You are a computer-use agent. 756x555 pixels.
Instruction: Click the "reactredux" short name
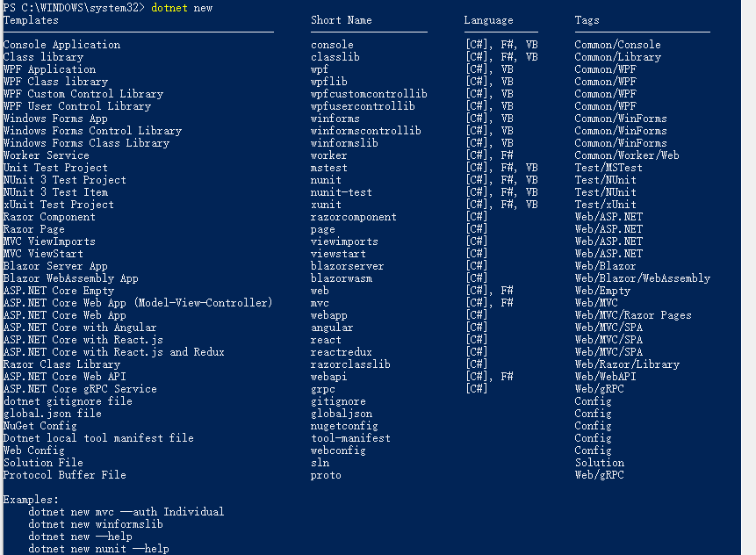[342, 352]
